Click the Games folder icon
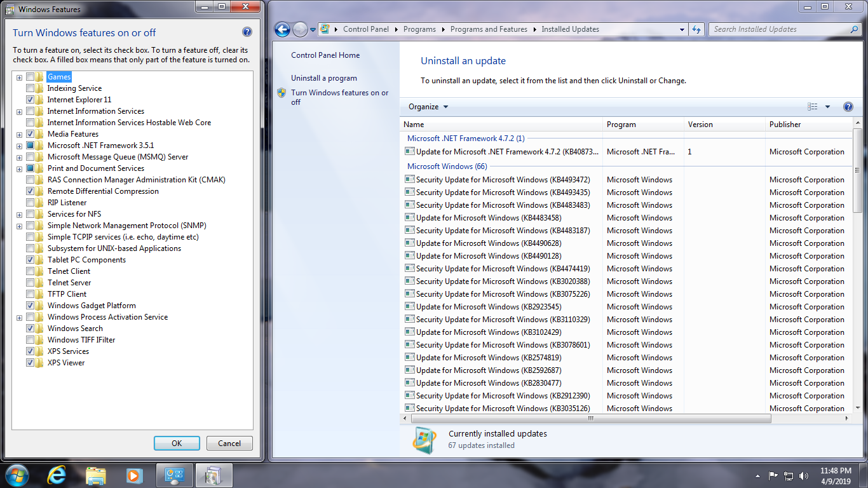868x488 pixels. 40,77
